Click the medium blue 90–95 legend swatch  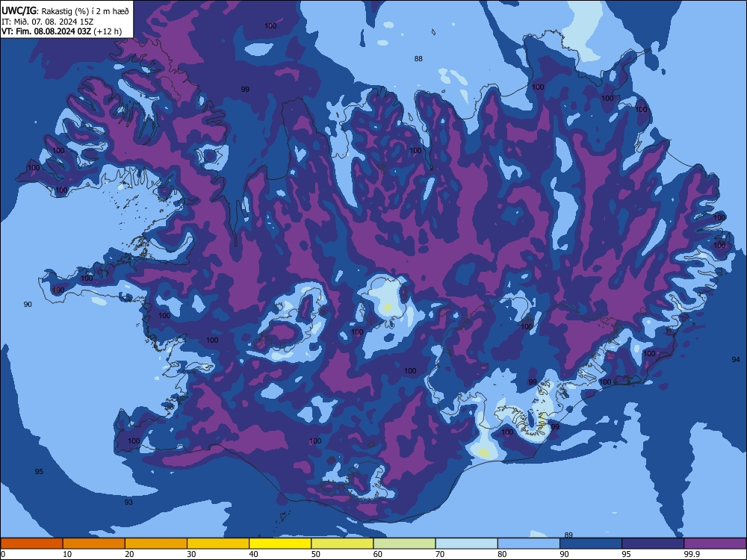[591, 544]
